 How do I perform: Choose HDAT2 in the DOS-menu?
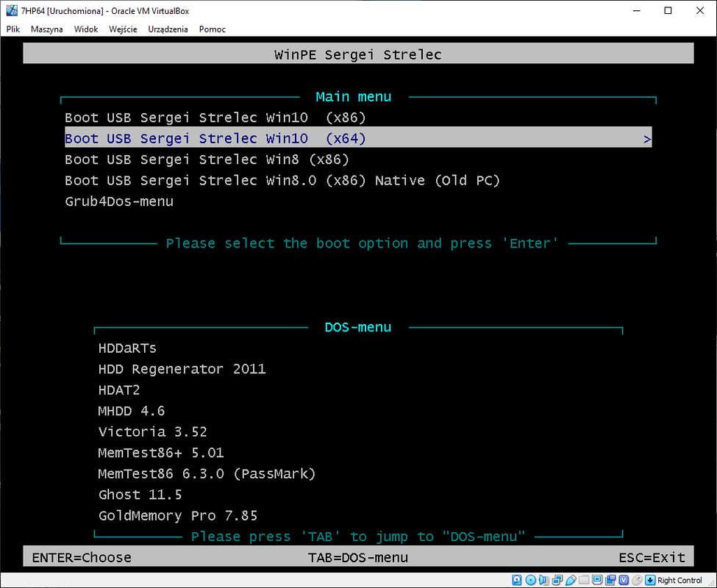pos(119,390)
